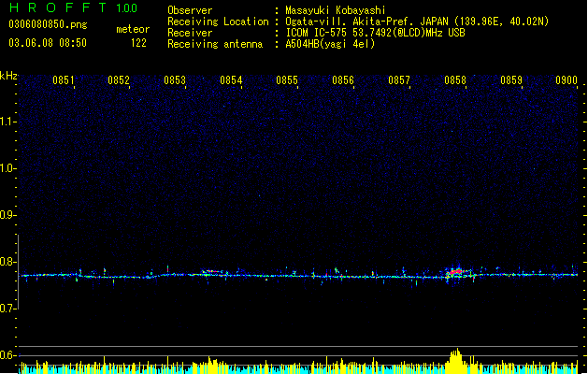Click the receiver text ICOM IC-575

(316, 33)
